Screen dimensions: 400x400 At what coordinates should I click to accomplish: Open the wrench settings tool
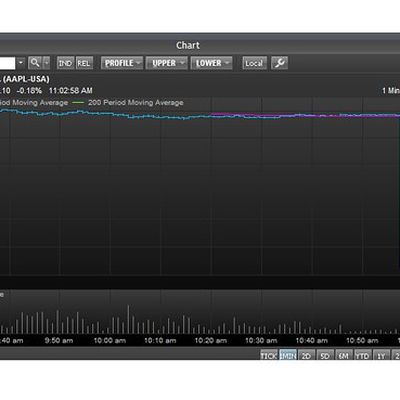tap(279, 63)
